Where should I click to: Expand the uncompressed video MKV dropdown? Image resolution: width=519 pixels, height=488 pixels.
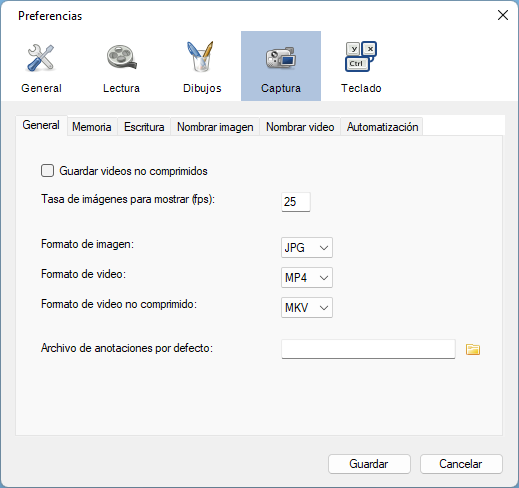[307, 307]
